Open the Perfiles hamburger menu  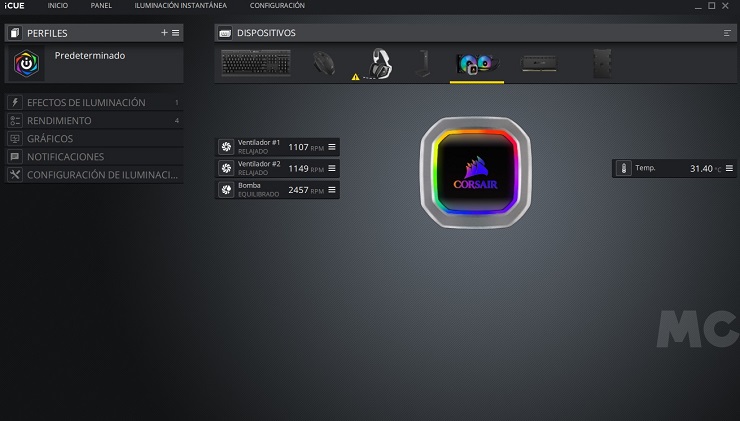[176, 33]
